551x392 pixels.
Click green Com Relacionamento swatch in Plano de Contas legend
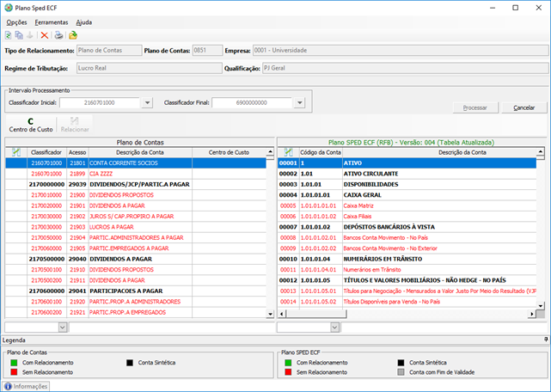[14, 363]
